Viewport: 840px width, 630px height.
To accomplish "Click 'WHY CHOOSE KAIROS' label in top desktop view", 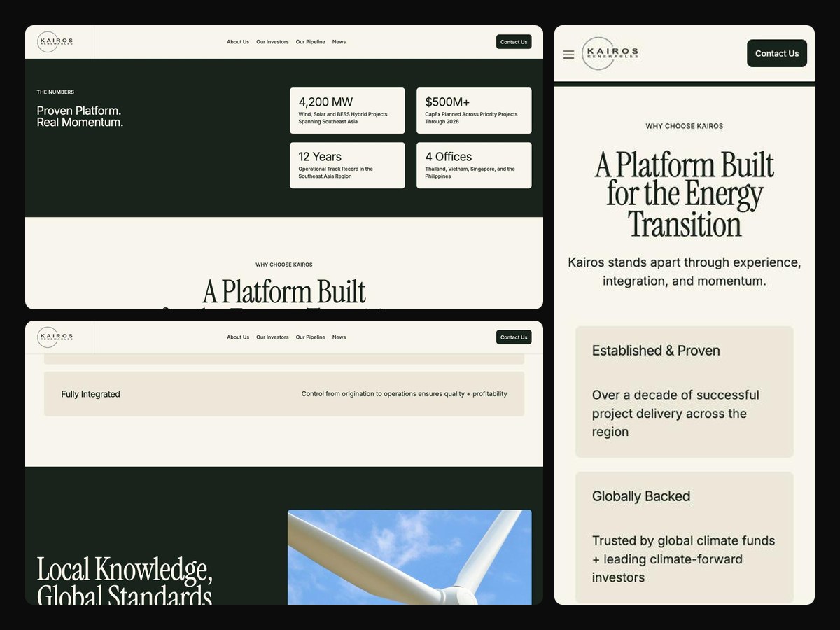I will (284, 265).
